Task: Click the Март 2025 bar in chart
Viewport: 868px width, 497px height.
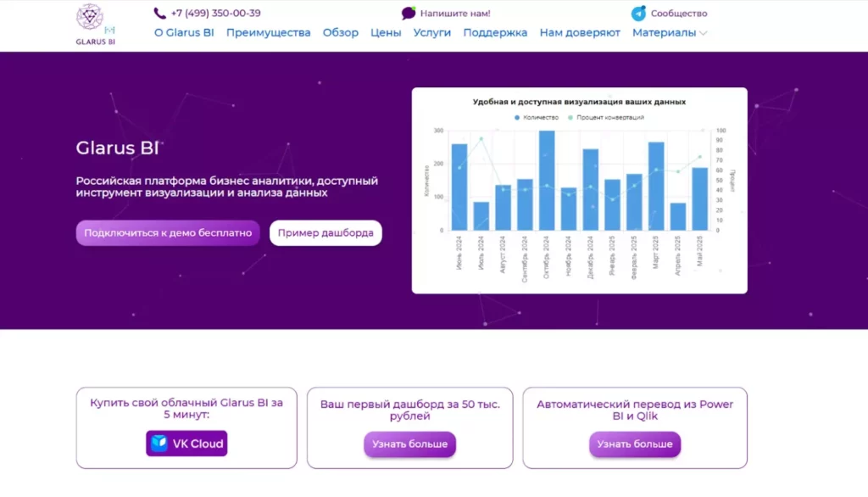Action: pos(656,187)
